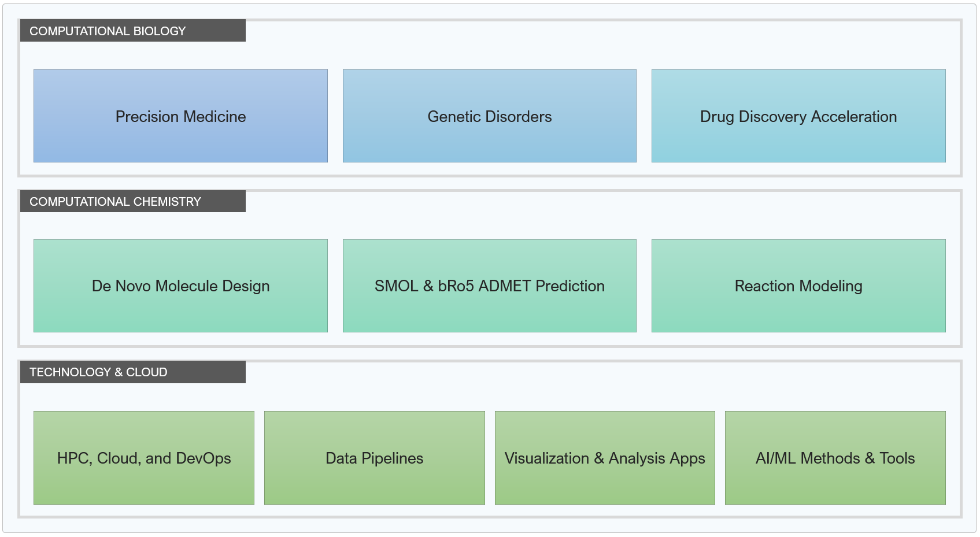Select the Reaction Modeling tile
Screen dimensions: 980x537
[798, 286]
